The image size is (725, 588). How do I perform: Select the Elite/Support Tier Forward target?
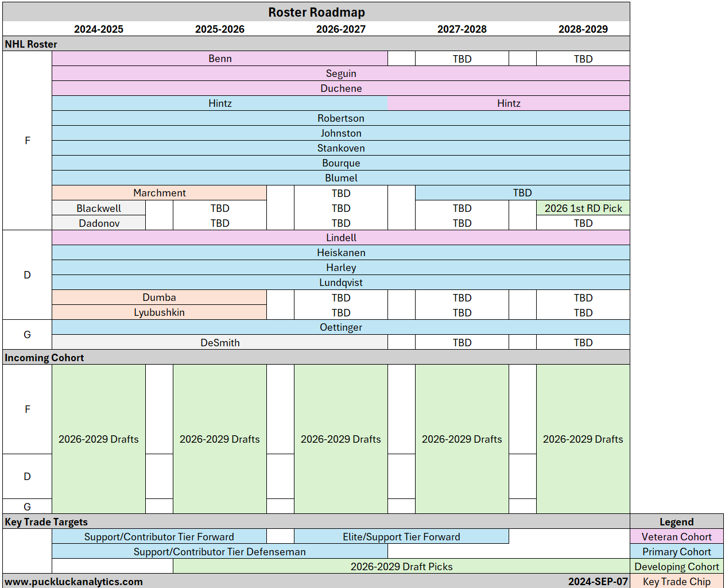pyautogui.click(x=401, y=536)
